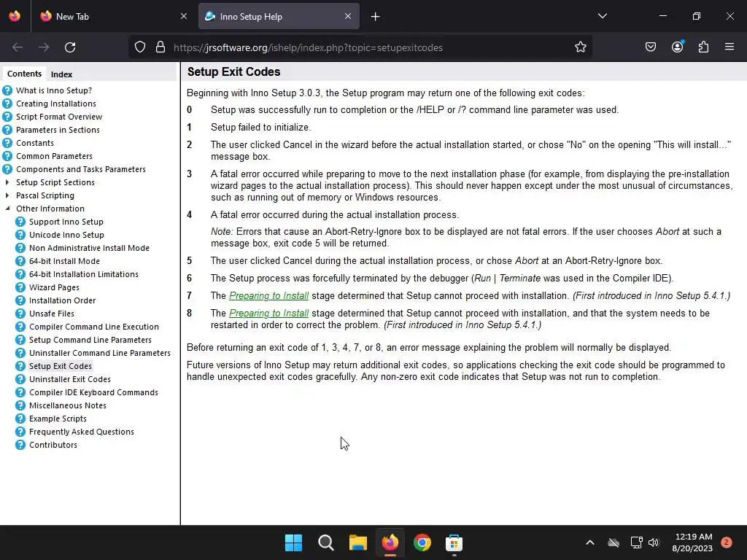Expand the Pascal Scripting node

(x=7, y=195)
